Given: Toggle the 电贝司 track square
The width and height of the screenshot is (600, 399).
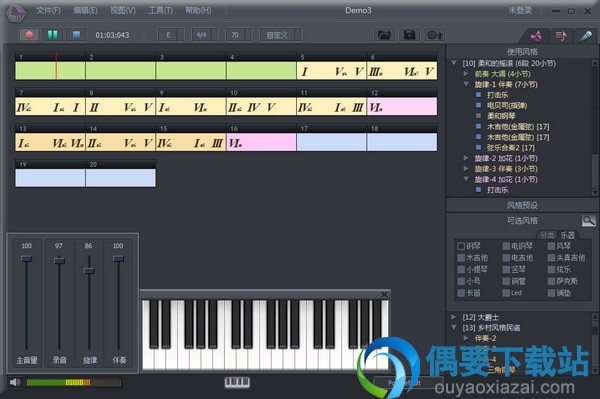Looking at the screenshot, I should coord(478,105).
